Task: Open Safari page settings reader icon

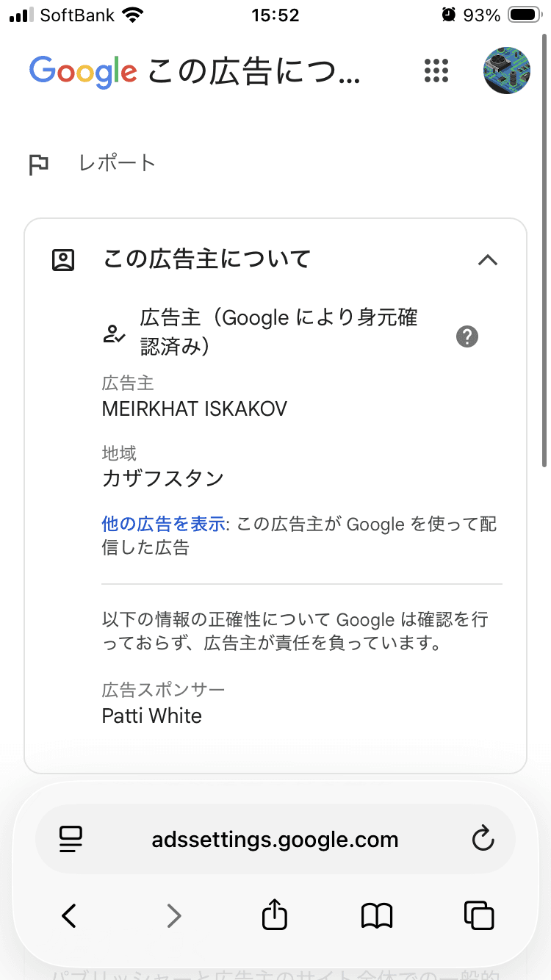Action: tap(71, 840)
